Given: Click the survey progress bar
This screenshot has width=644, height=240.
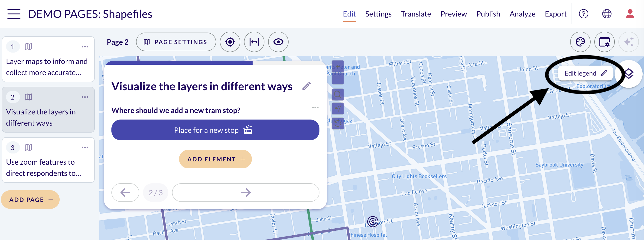Looking at the screenshot, I should [x=215, y=63].
